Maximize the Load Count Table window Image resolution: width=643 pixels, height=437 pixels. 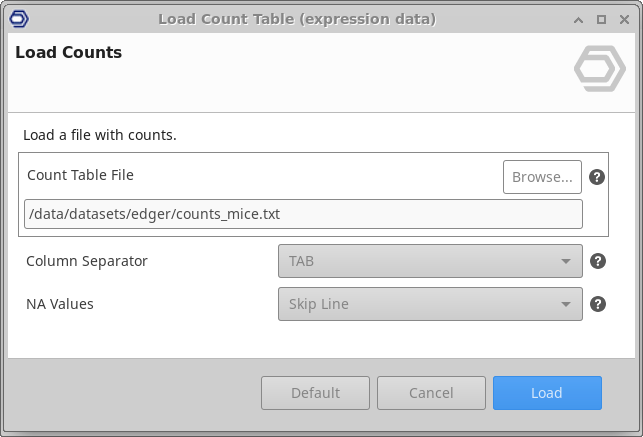[x=602, y=19]
